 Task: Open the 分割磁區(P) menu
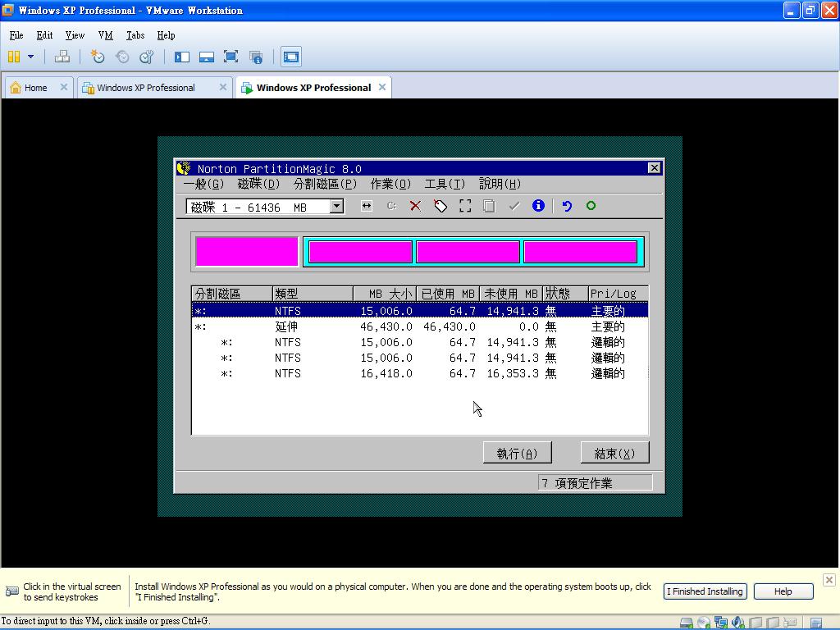(x=325, y=185)
